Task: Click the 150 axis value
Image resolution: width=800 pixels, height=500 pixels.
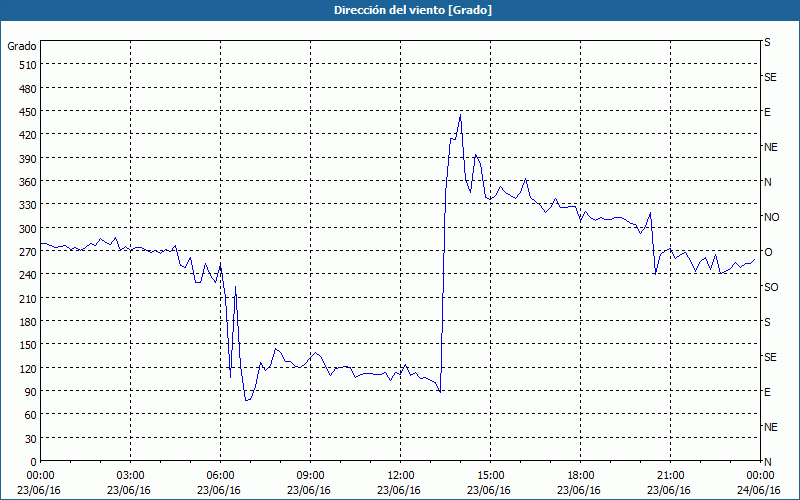Action: 28,345
